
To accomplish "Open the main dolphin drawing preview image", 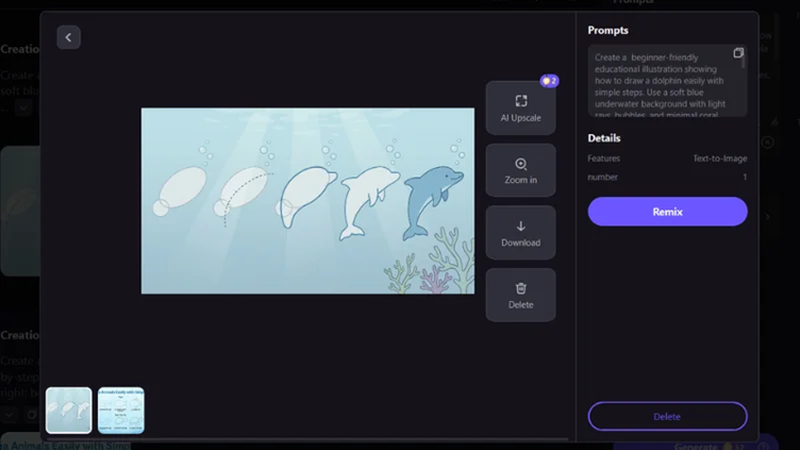I will (x=308, y=201).
